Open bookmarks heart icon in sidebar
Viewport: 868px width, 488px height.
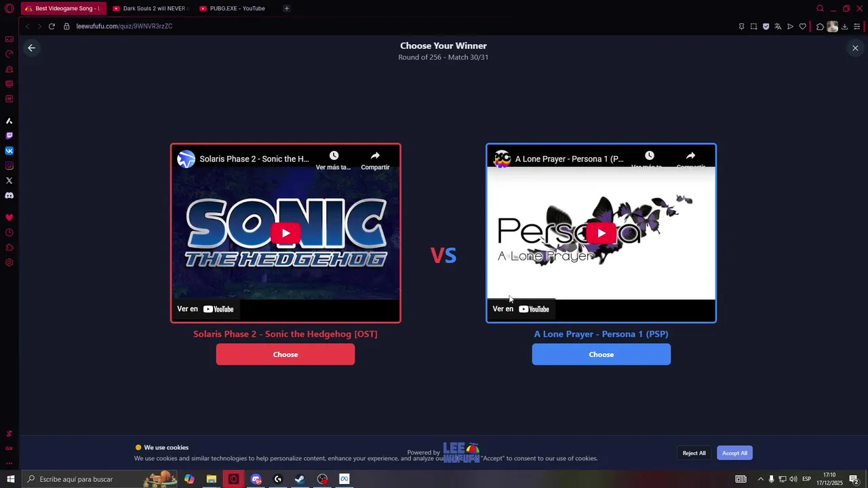tap(9, 218)
